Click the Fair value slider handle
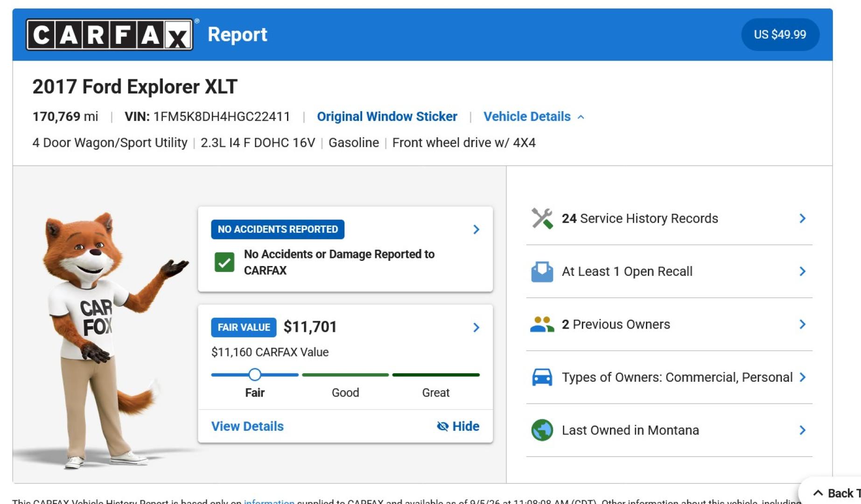 point(255,375)
